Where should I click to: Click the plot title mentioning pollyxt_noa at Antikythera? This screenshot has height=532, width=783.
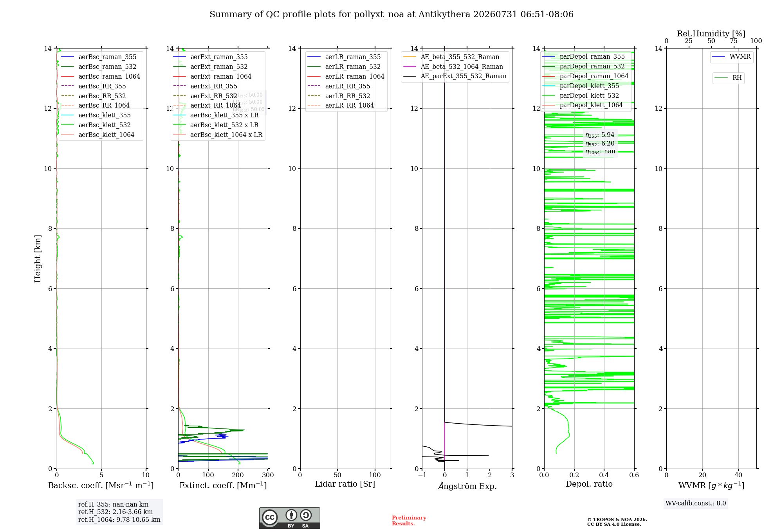point(391,14)
